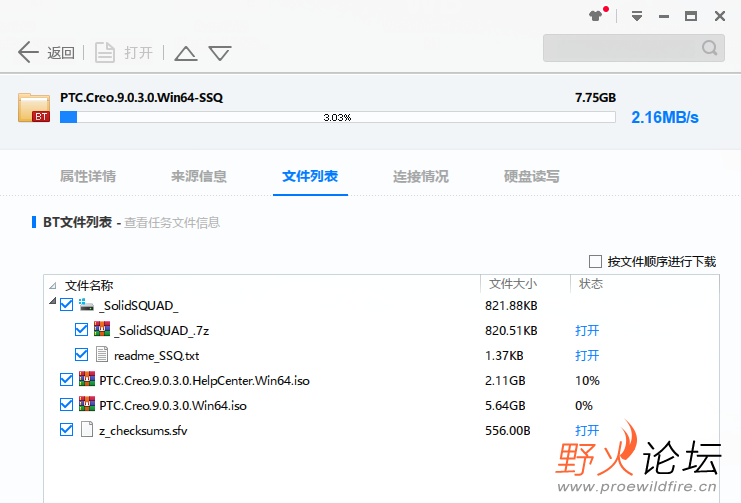Uncheck the HelpCenter.Win64.iso checkbox

point(66,380)
